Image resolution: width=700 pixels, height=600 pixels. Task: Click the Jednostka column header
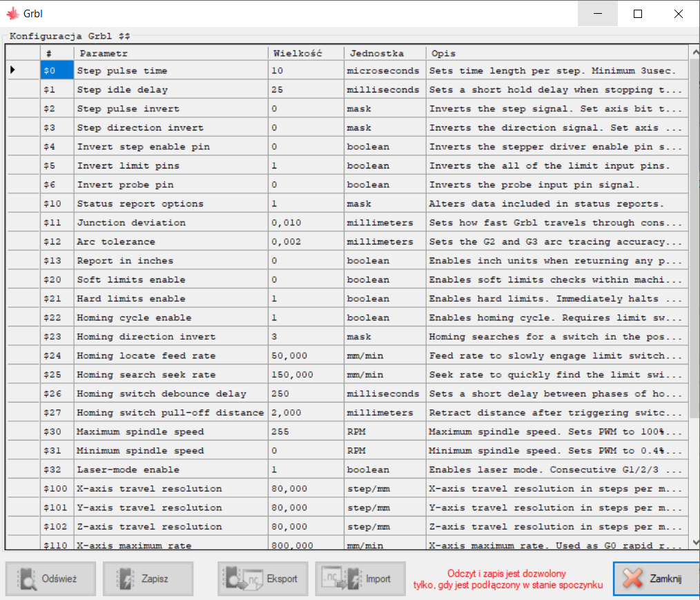(385, 53)
